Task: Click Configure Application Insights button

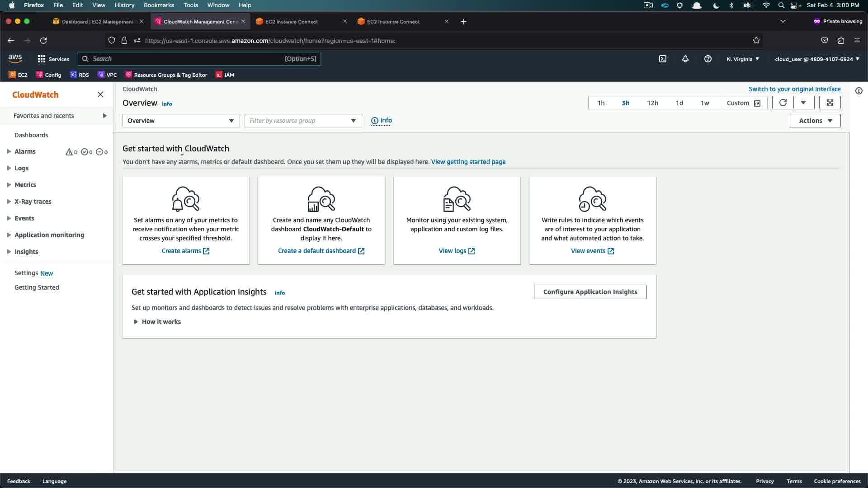Action: coord(590,292)
